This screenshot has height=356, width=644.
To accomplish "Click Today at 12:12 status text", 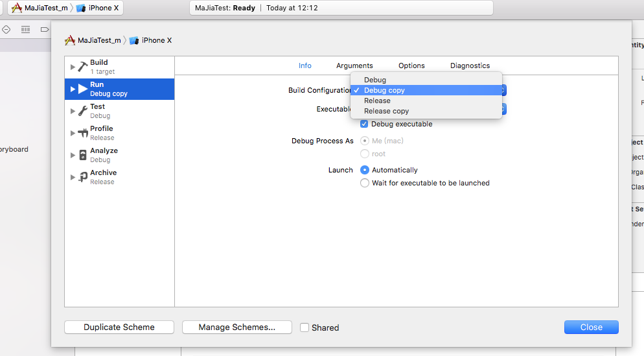I will click(292, 8).
